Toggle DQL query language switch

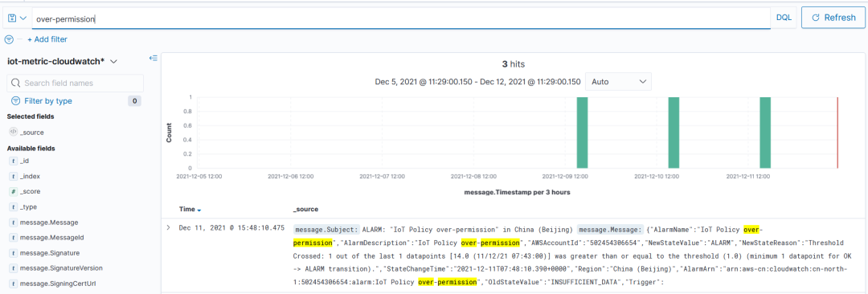[x=784, y=18]
